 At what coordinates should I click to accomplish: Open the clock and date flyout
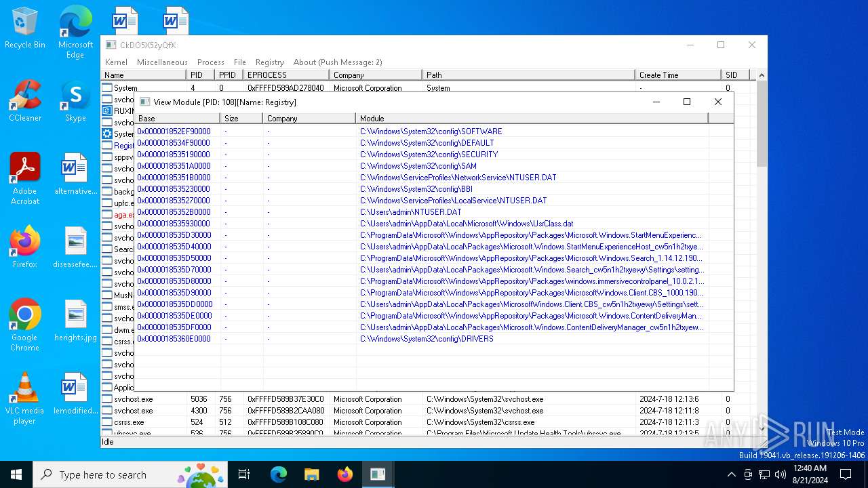coord(809,474)
